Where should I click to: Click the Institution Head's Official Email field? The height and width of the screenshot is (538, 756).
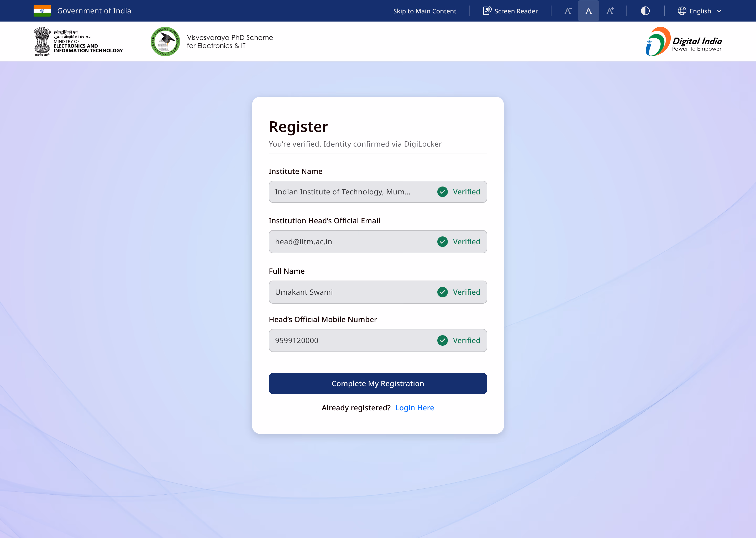[378, 241]
